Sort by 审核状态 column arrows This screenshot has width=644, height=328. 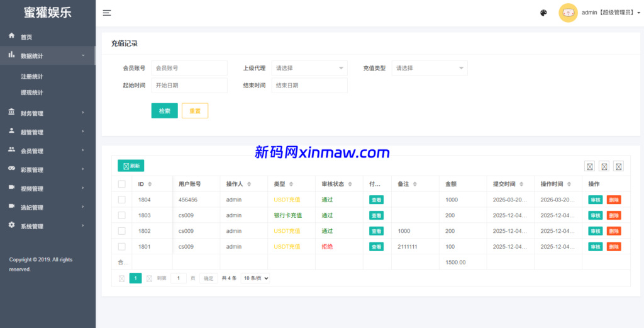(x=350, y=184)
